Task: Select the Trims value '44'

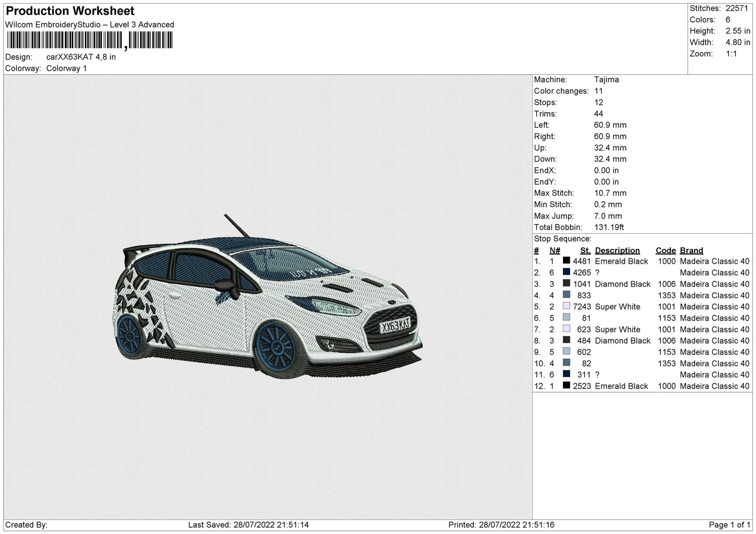Action: tap(599, 113)
